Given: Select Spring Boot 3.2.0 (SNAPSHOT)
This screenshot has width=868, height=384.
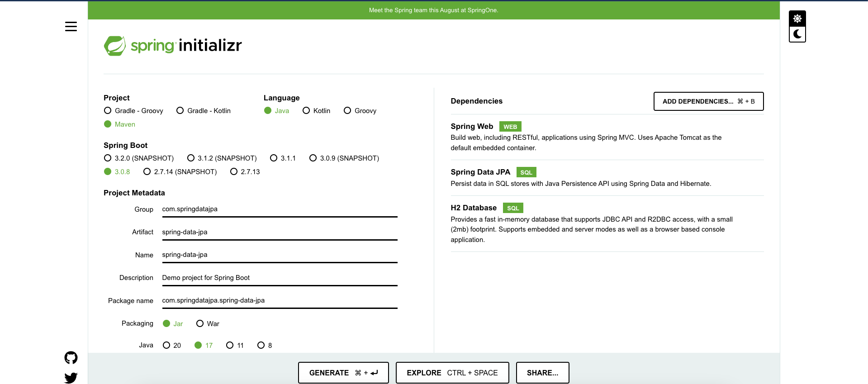Looking at the screenshot, I should tap(139, 158).
